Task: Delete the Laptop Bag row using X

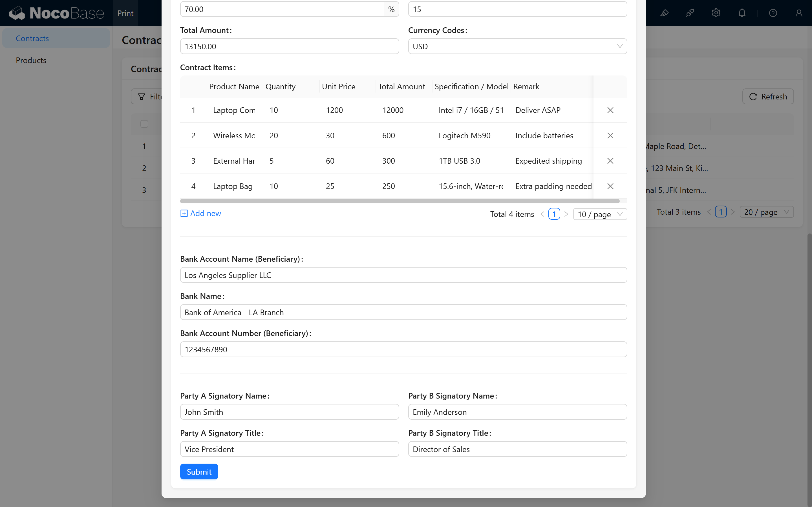Action: click(610, 186)
